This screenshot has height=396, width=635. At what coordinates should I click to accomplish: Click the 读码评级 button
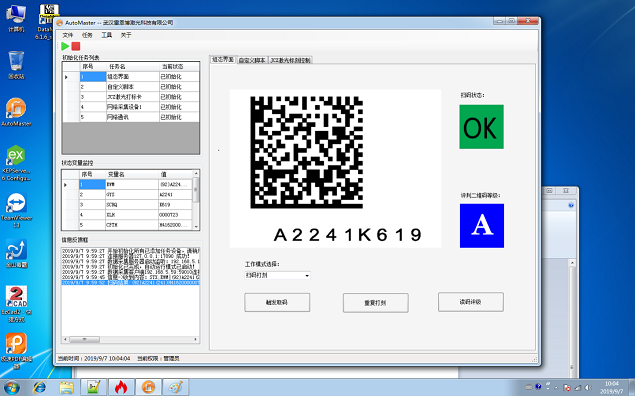point(471,302)
